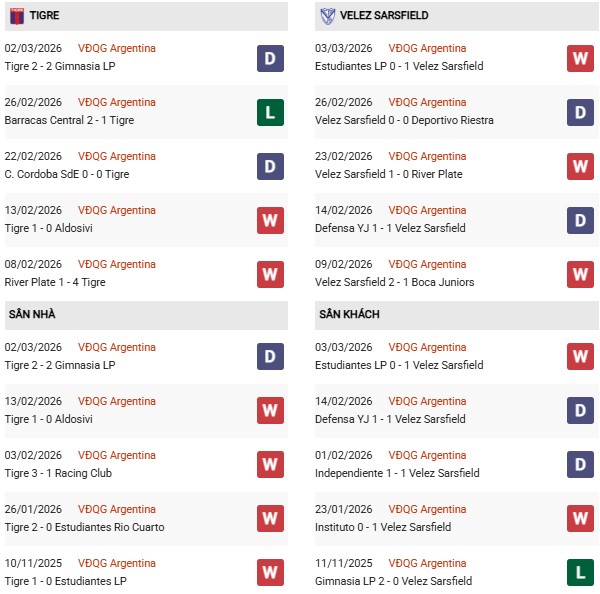600x594 pixels.
Task: Click the win badge for Tigre 3-1 Racing Club
Action: point(270,465)
